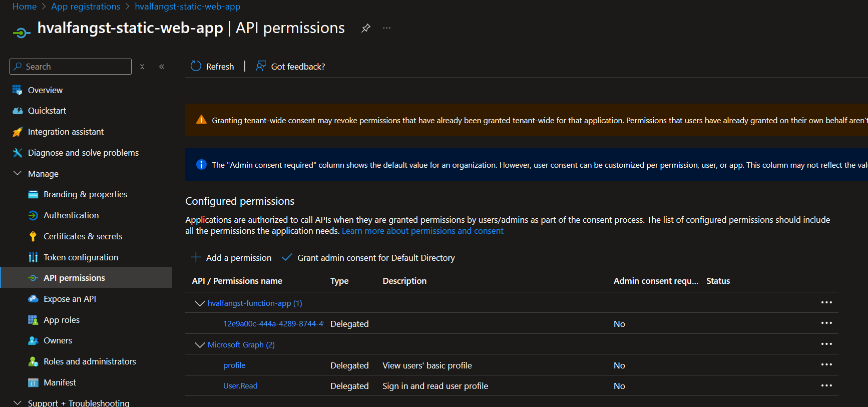Focus the sidebar Search field

point(71,67)
